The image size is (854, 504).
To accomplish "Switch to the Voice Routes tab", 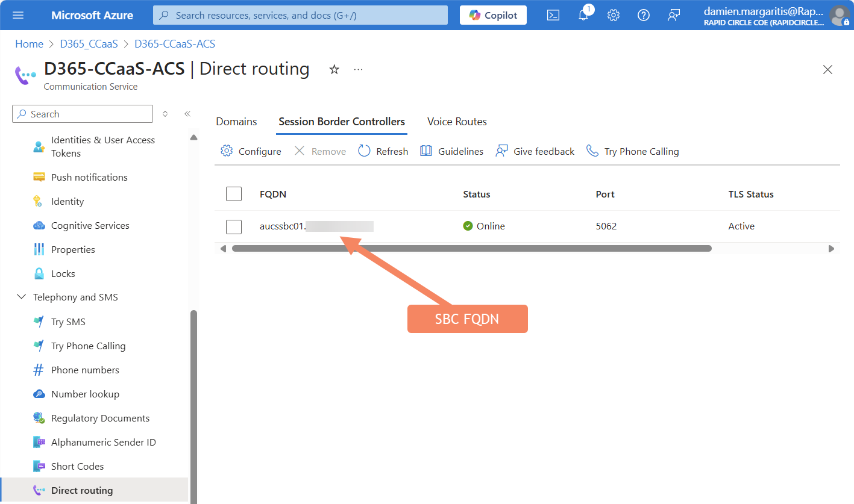I will coord(456,122).
